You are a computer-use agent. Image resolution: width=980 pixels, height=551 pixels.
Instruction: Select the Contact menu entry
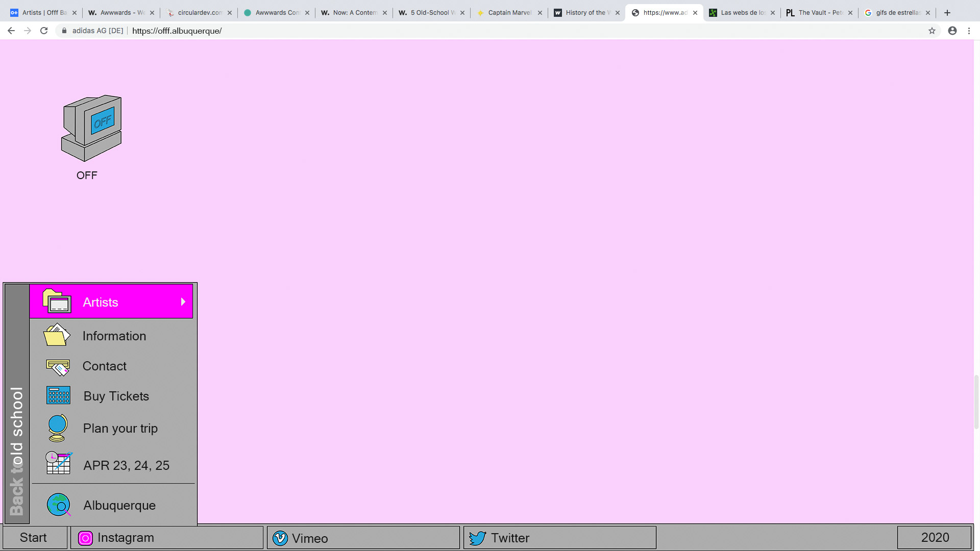point(104,366)
